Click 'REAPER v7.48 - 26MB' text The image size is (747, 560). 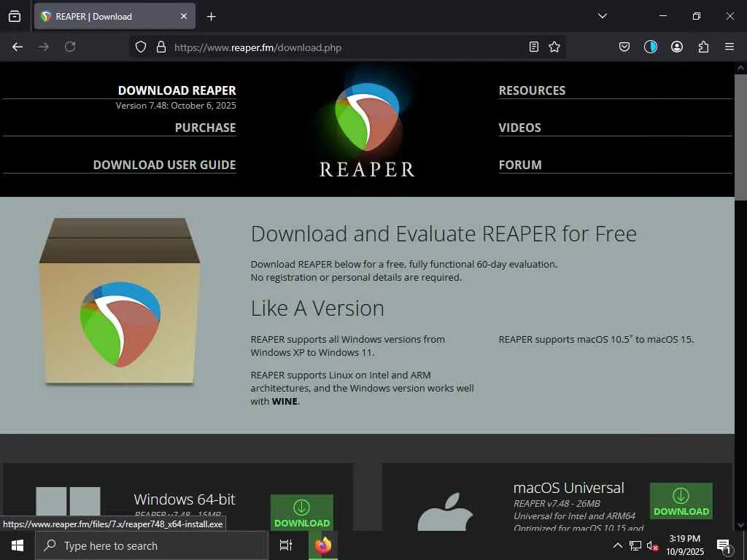[557, 504]
